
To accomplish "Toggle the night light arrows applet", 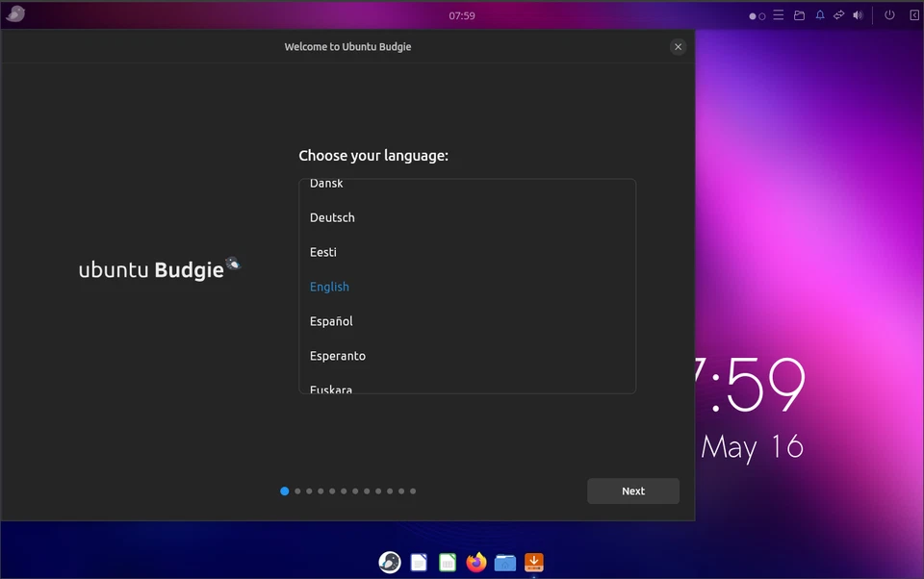I will [x=838, y=15].
